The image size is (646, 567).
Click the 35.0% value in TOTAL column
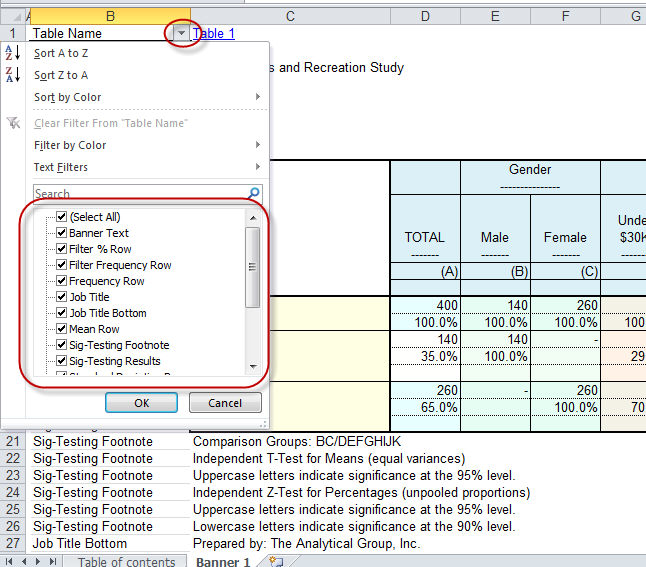[x=425, y=356]
